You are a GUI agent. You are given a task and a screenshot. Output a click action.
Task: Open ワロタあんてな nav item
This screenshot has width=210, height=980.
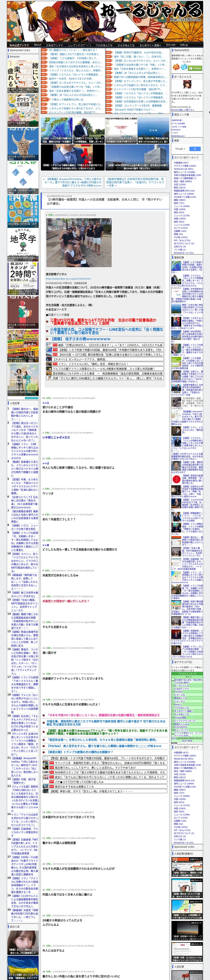104,45
